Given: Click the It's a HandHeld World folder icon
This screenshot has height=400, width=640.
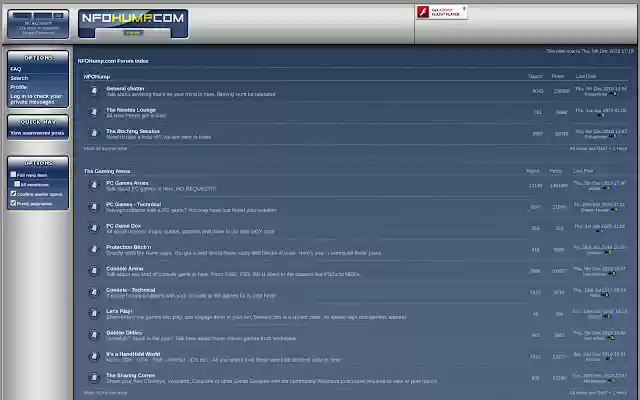Looking at the screenshot, I should tap(94, 356).
